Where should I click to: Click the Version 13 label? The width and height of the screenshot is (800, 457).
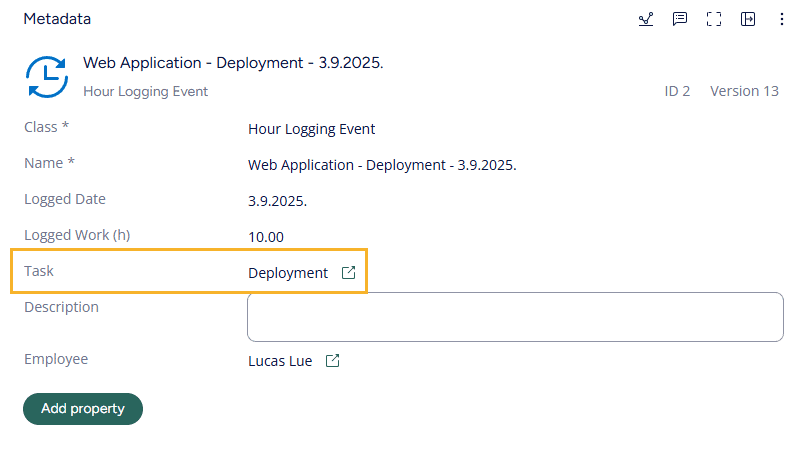pyautogui.click(x=744, y=91)
